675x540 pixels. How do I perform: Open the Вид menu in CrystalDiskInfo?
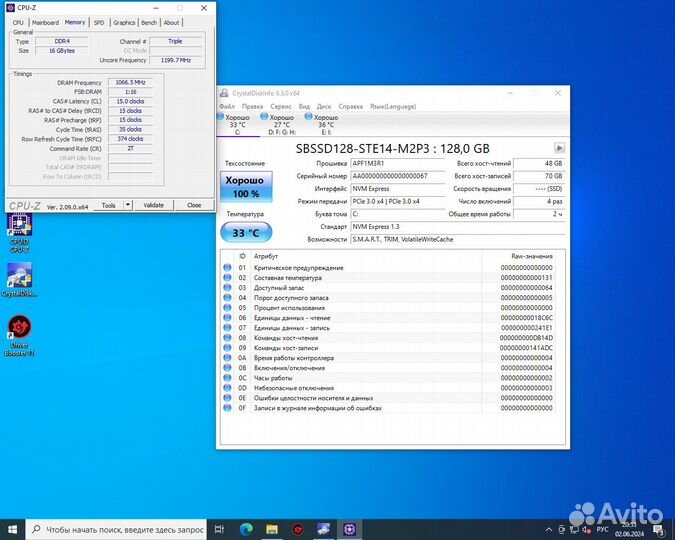coord(304,106)
